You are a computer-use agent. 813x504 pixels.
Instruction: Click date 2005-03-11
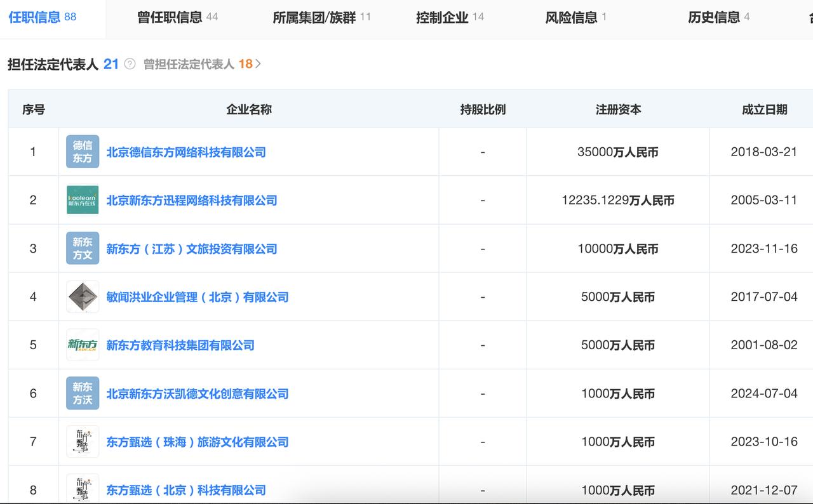point(764,200)
